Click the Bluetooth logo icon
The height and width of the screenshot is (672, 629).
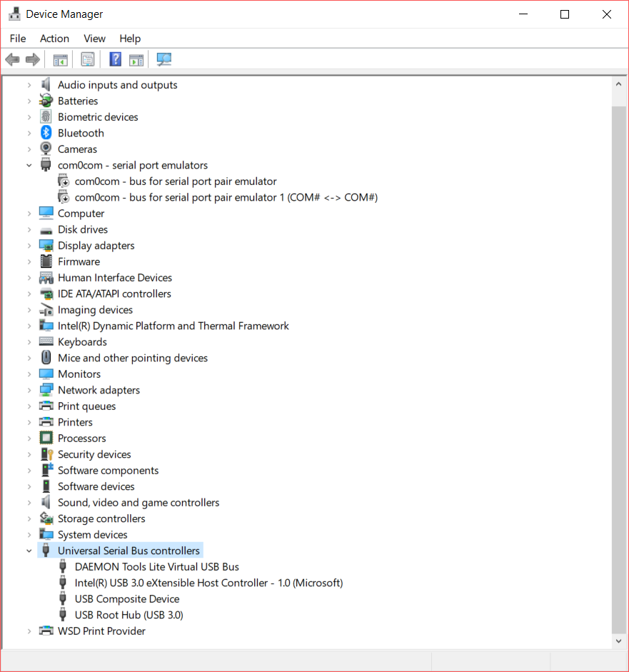coord(46,133)
